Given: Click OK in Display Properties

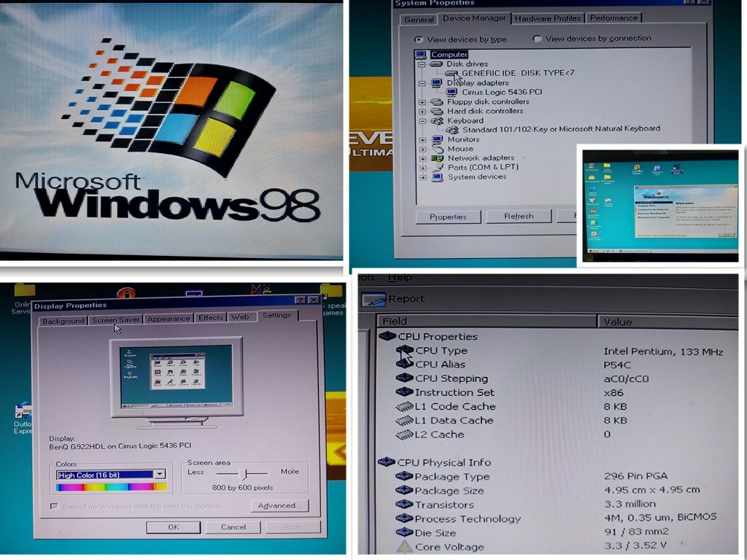Looking at the screenshot, I should [174, 528].
